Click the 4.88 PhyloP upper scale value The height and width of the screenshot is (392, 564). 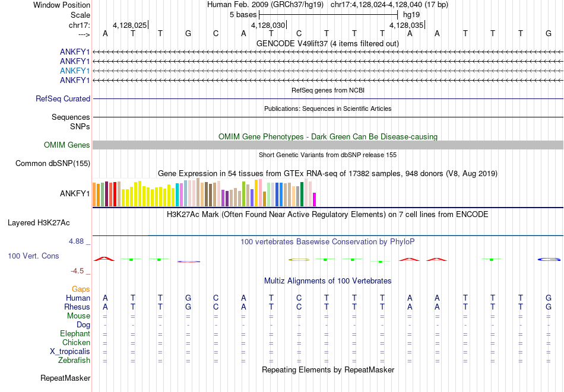tap(76, 241)
